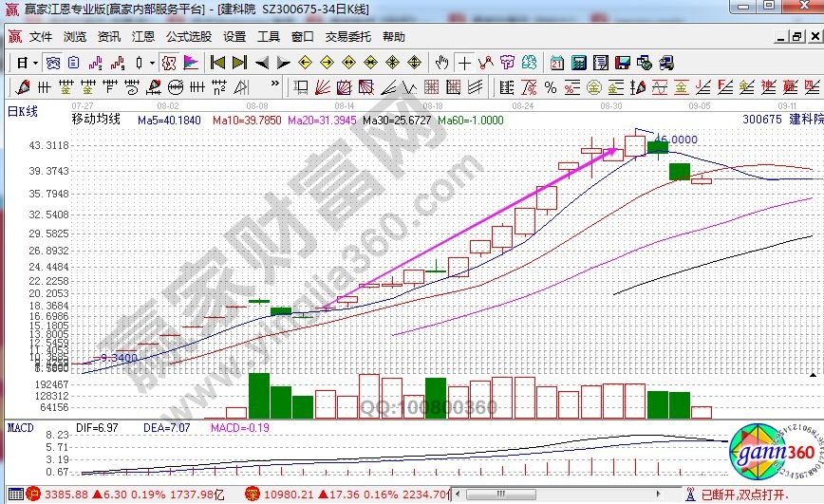The image size is (824, 504).
Task: Open the calendar icon in toolbar
Action: click(556, 63)
